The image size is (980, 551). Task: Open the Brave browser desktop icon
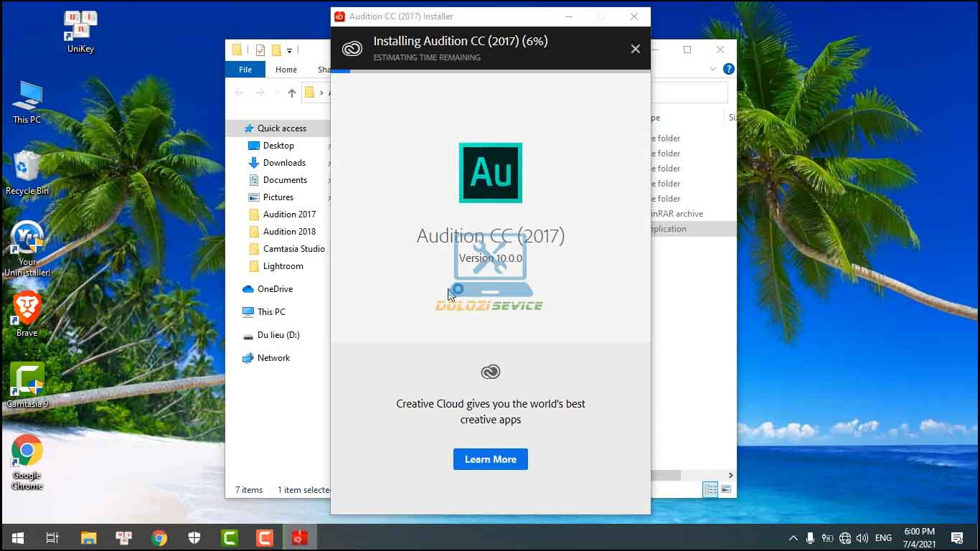pos(27,310)
